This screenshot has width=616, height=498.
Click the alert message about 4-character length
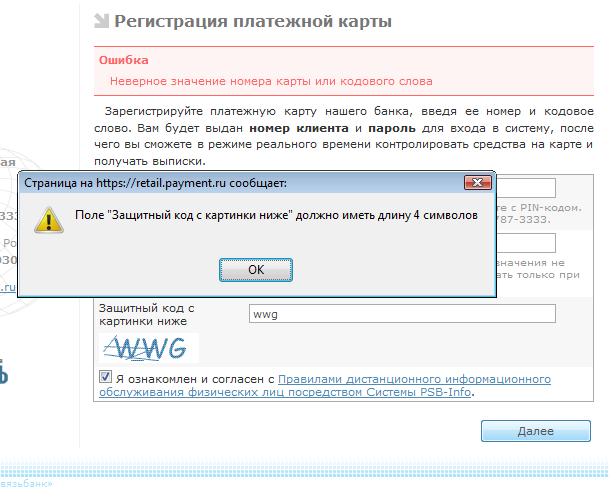277,215
